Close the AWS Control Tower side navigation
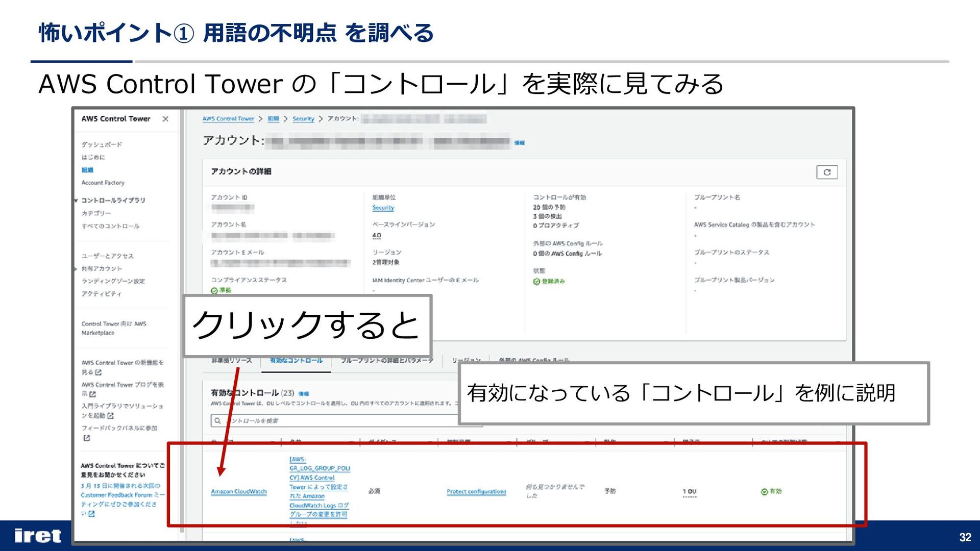The width and height of the screenshot is (980, 551). (x=165, y=119)
